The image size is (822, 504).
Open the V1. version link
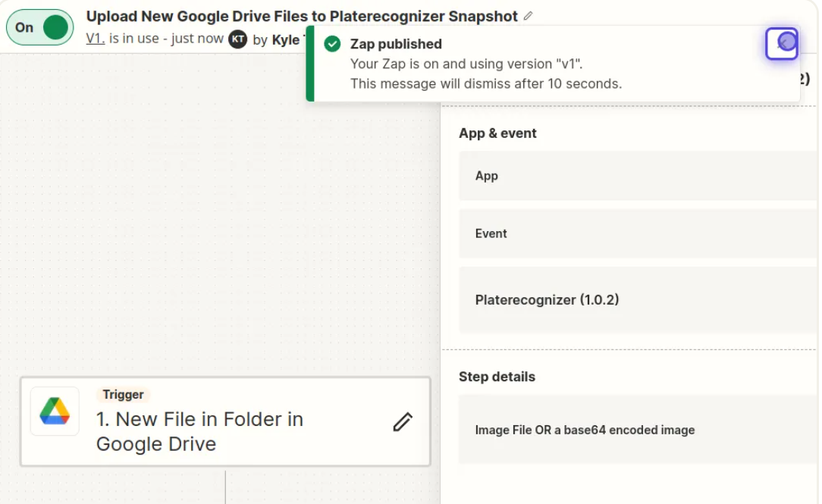(x=96, y=39)
